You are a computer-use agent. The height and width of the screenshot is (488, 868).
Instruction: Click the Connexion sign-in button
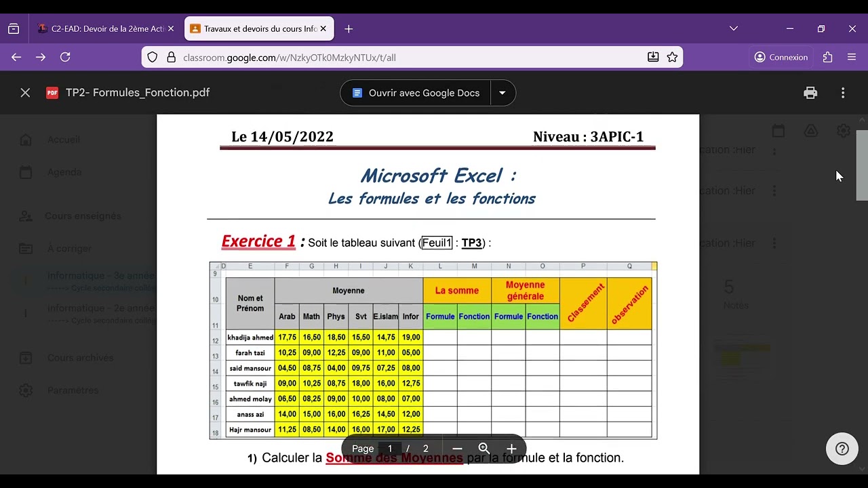781,58
